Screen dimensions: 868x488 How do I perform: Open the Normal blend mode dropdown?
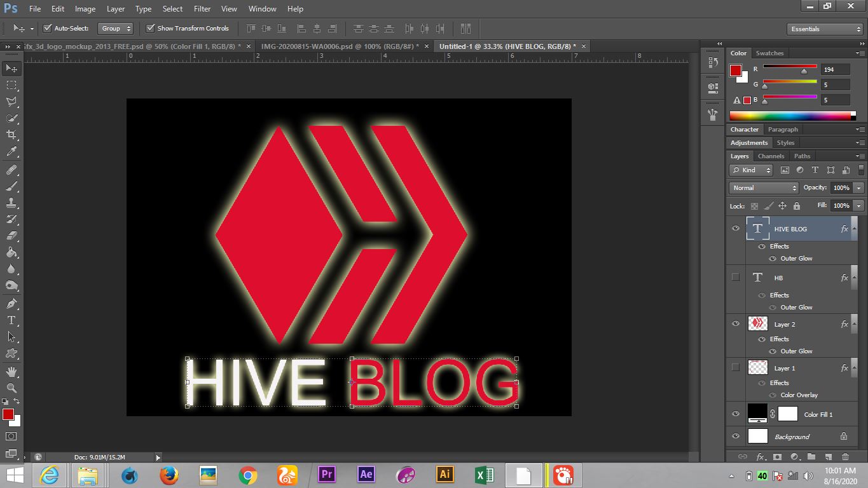(764, 188)
